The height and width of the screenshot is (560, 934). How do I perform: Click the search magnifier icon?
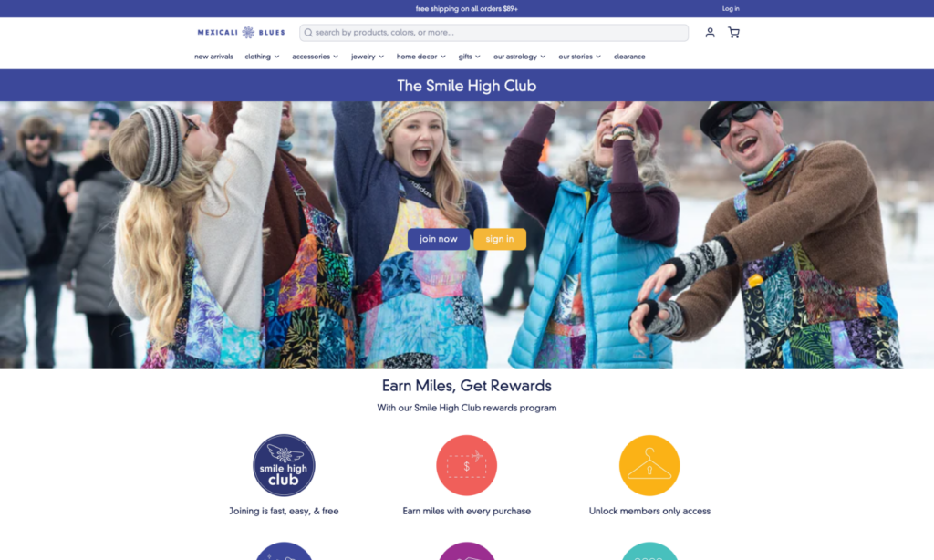tap(308, 33)
